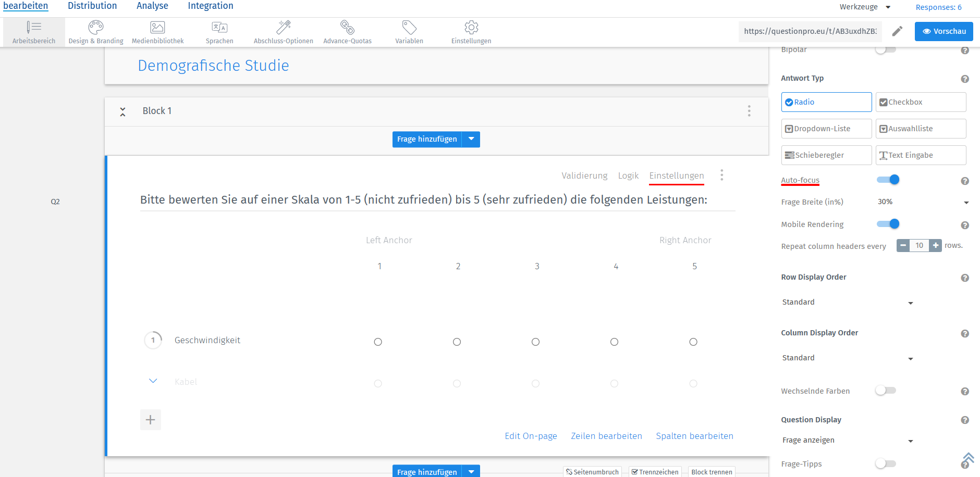The image size is (980, 477).
Task: Open the Advance-Quotas icon
Action: 347,27
